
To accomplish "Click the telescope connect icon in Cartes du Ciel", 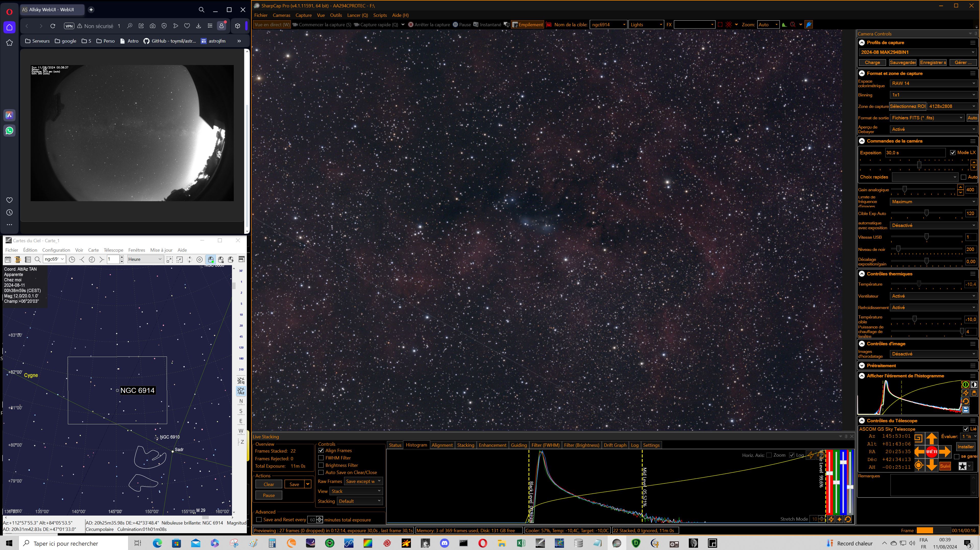I will pyautogui.click(x=210, y=260).
